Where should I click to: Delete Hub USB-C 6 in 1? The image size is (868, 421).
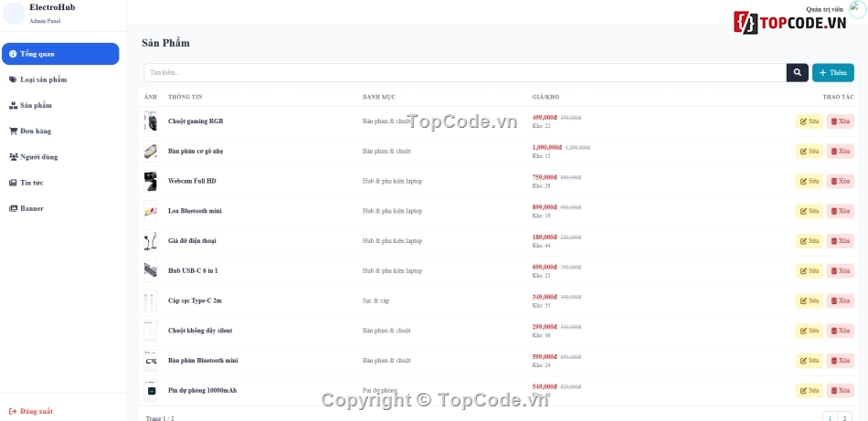pos(841,271)
